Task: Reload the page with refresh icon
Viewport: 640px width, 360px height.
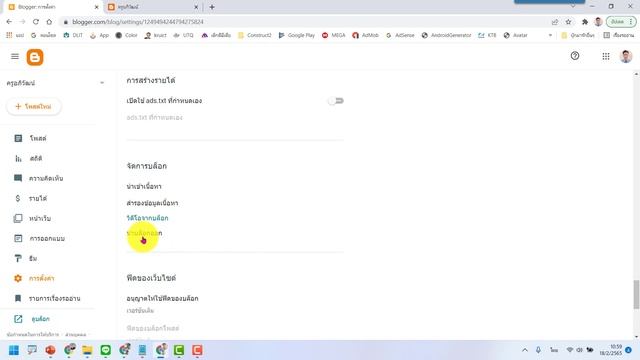Action: coord(36,22)
